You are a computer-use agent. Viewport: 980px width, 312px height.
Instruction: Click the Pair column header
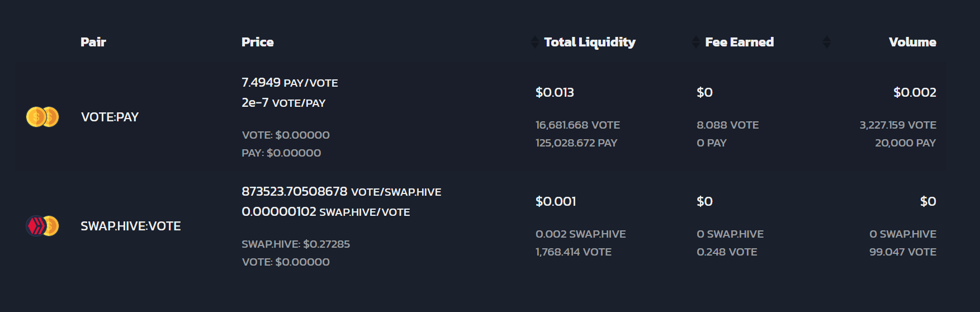click(x=93, y=42)
